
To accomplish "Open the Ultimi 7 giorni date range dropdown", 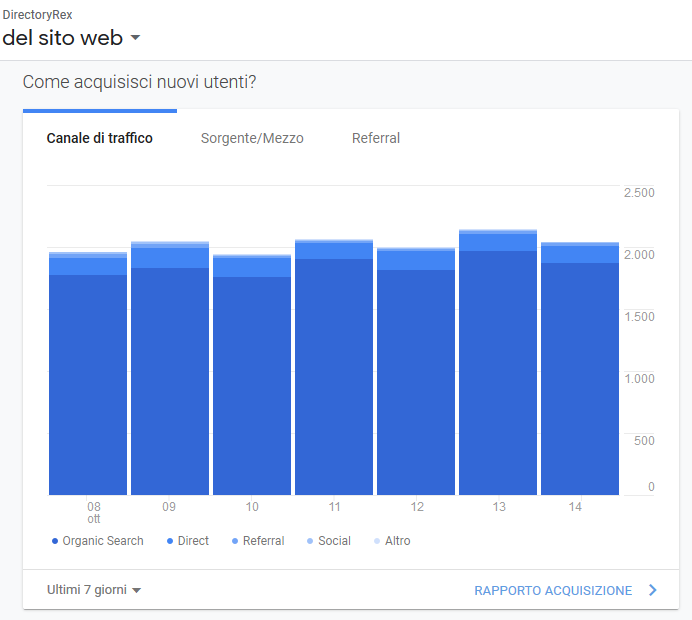I will coord(94,590).
